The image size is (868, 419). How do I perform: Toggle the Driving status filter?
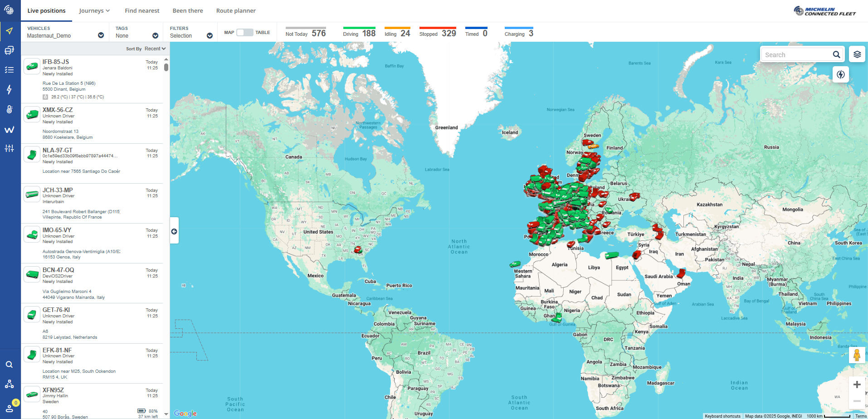point(359,33)
